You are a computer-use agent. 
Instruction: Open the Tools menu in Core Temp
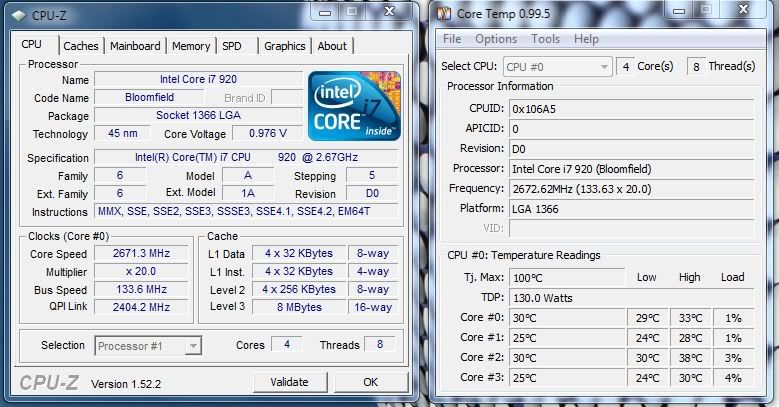click(545, 39)
